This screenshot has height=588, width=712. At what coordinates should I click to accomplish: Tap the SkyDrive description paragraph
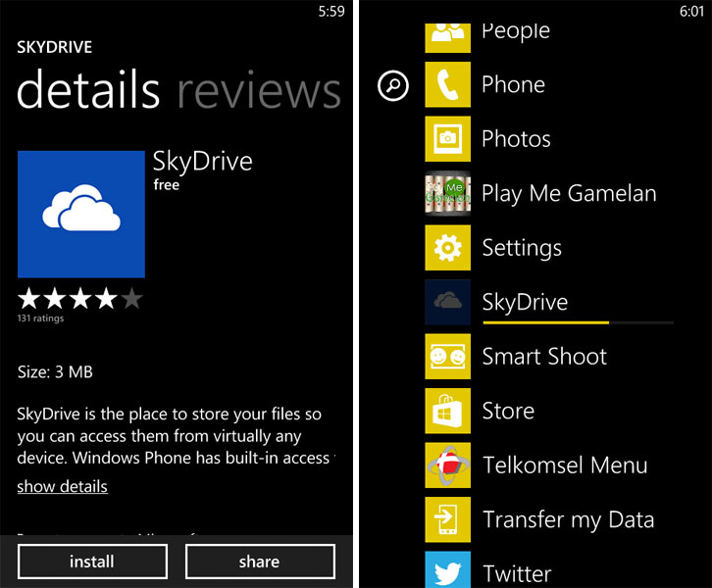(177, 436)
